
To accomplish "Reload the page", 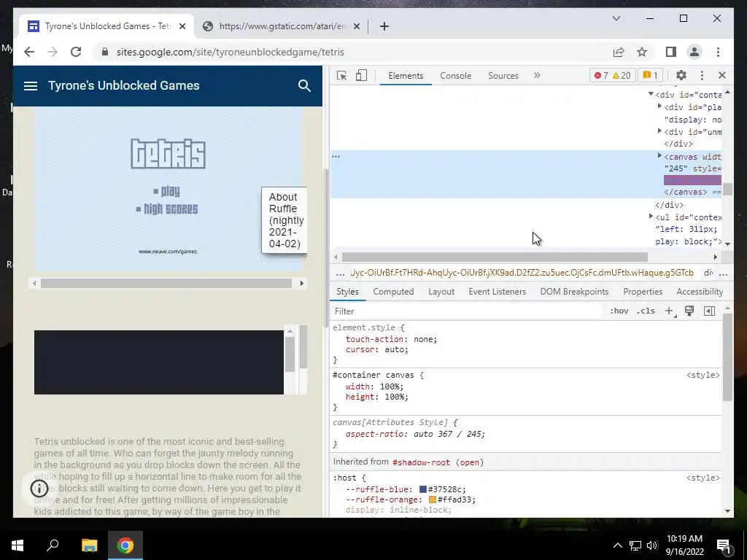I will (76, 52).
